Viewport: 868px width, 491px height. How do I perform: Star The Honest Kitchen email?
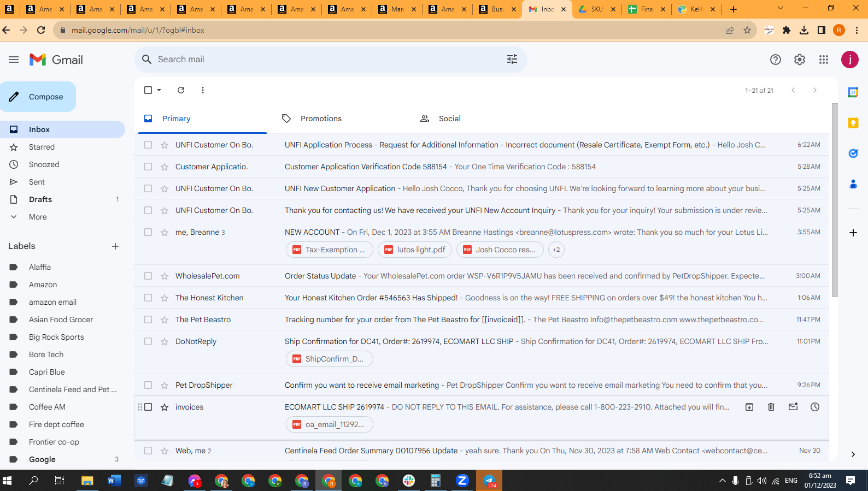tap(165, 298)
